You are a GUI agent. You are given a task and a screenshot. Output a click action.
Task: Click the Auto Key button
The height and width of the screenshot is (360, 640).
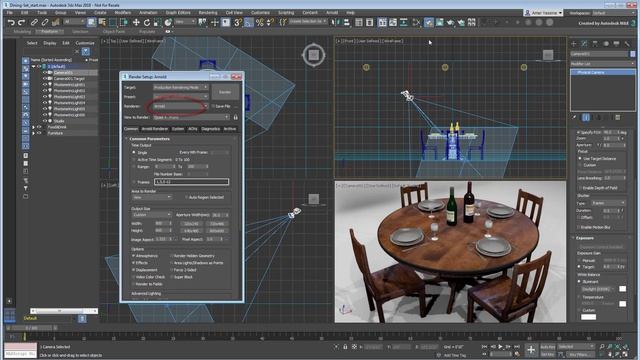pyautogui.click(x=547, y=347)
